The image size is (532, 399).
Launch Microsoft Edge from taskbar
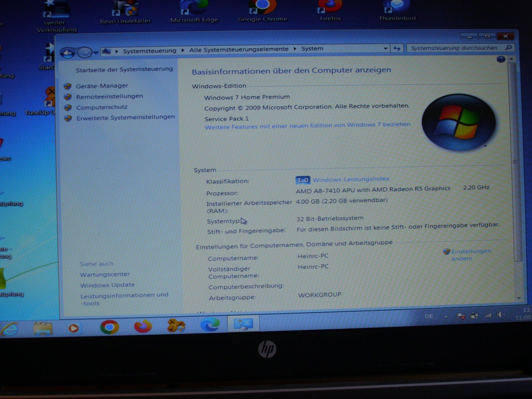point(210,325)
